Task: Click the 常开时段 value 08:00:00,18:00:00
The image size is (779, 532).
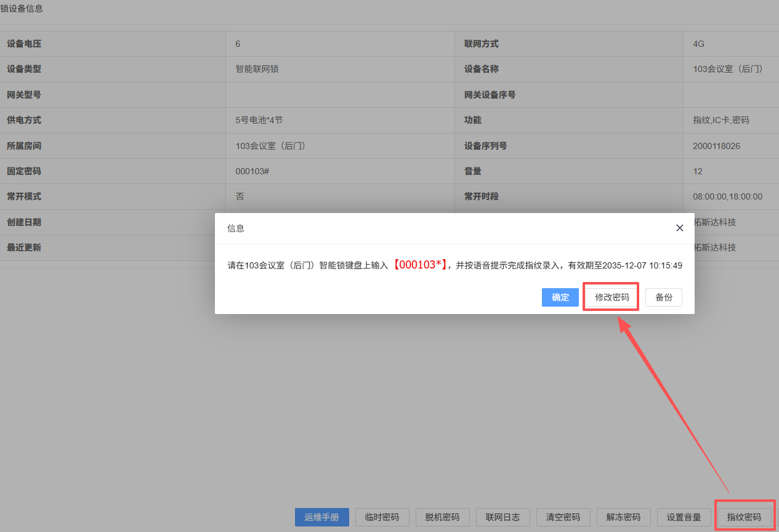Action: [x=727, y=196]
